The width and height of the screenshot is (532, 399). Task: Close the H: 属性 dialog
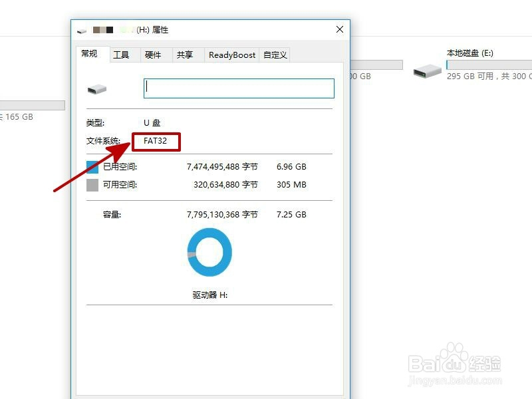(339, 29)
